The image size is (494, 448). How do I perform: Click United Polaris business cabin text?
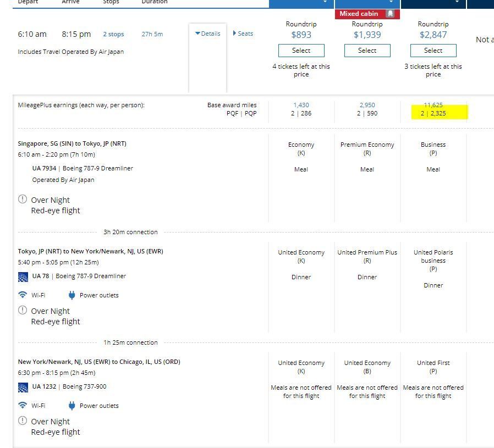pyautogui.click(x=433, y=256)
